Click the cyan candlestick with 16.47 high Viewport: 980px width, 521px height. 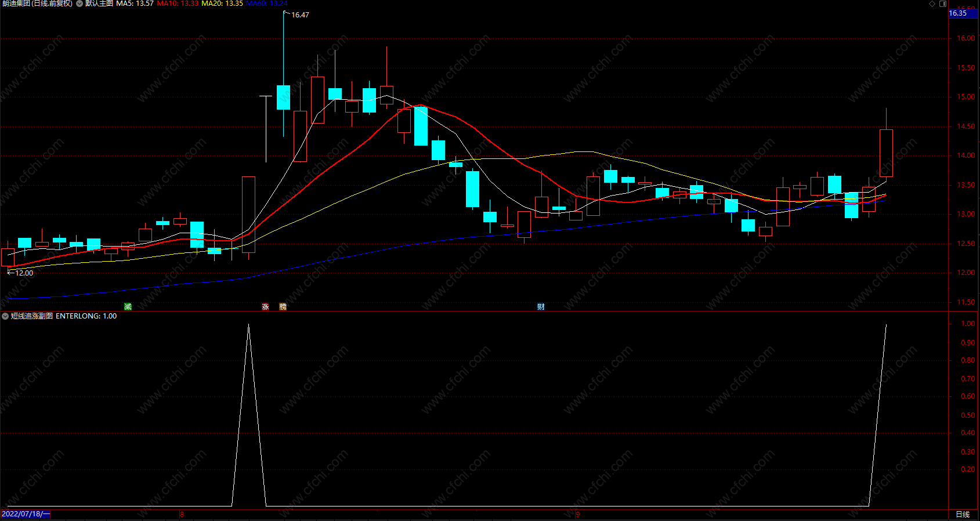pos(283,97)
